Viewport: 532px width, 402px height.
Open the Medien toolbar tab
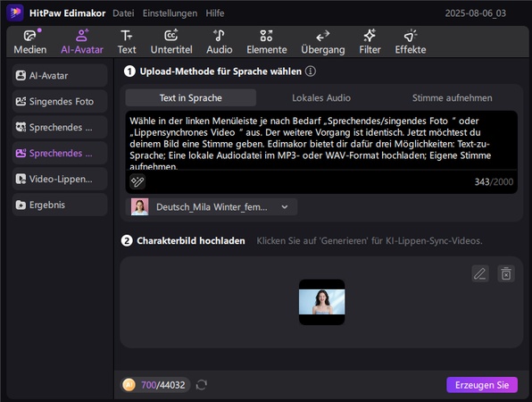pyautogui.click(x=30, y=42)
